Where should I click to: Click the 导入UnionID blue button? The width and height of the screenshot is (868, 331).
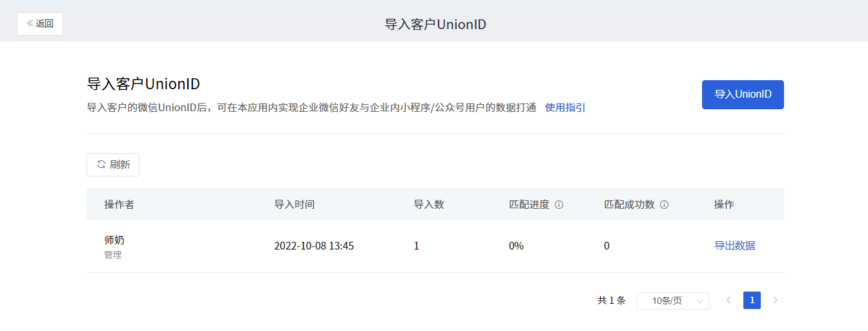pyautogui.click(x=743, y=94)
